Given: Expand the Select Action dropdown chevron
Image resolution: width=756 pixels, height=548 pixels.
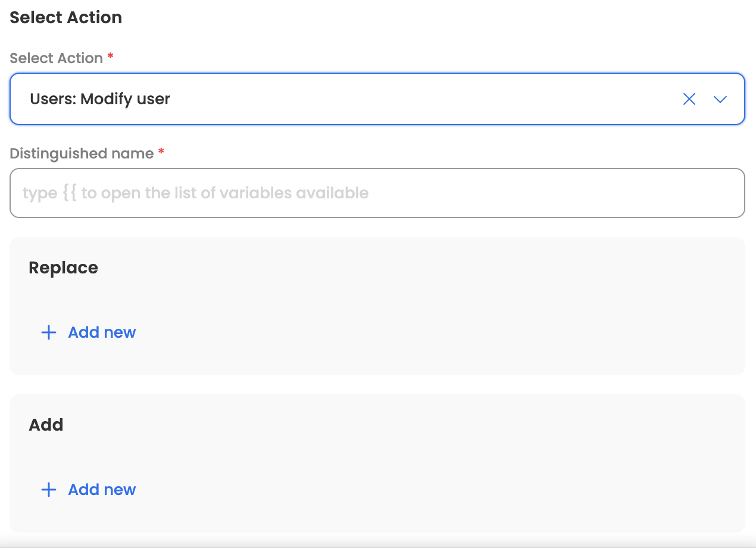Looking at the screenshot, I should point(720,99).
